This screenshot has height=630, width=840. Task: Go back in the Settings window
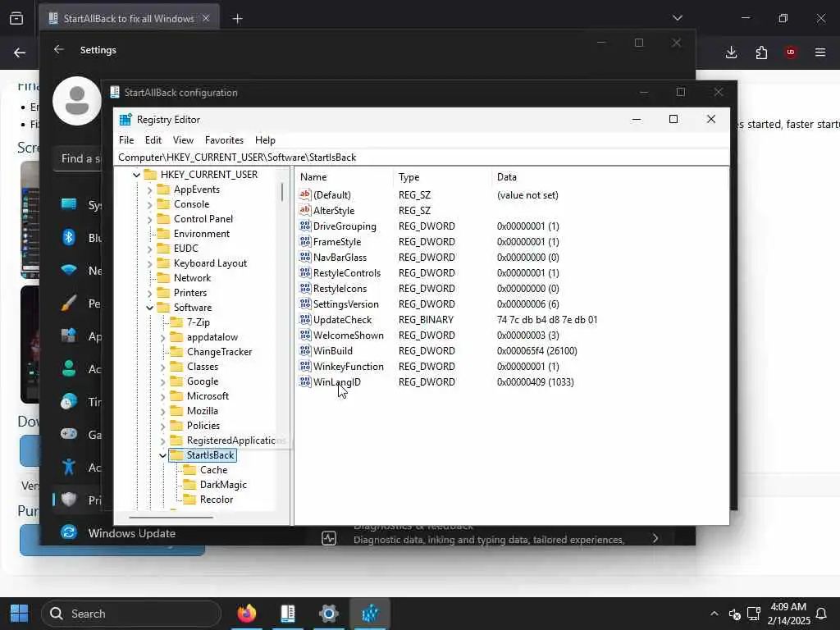click(59, 49)
